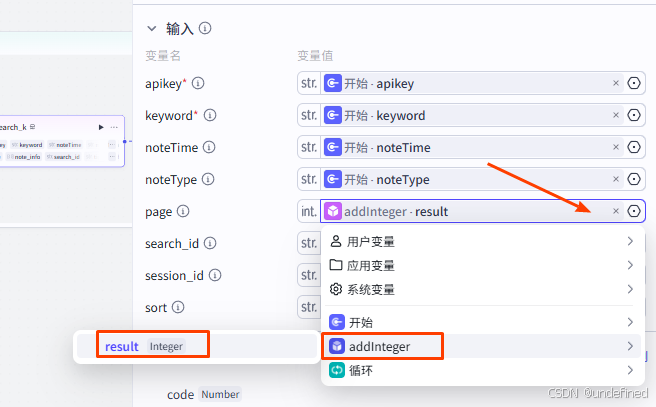
Task: Clear the noteTime variable value
Action: (x=616, y=147)
